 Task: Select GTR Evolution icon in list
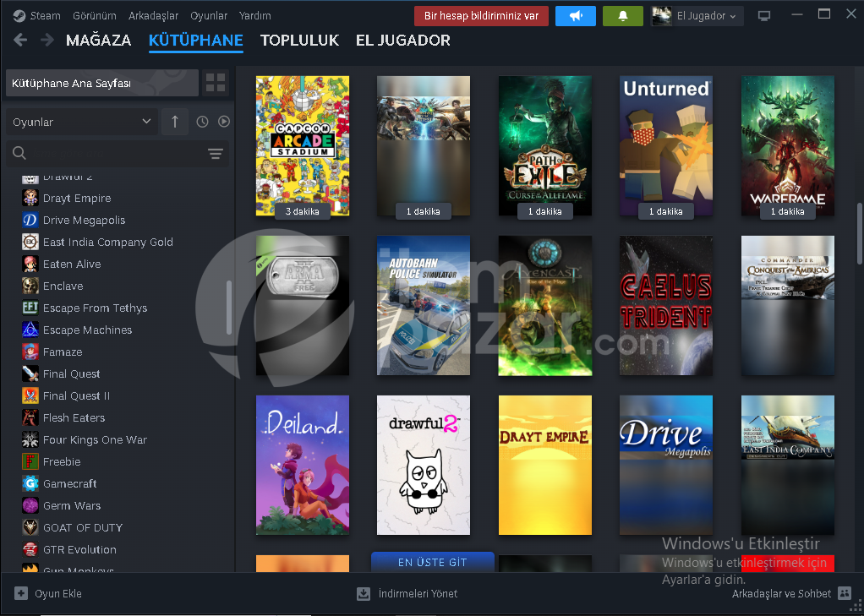(x=30, y=550)
